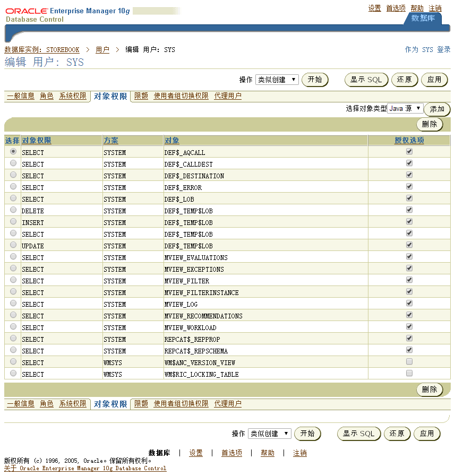
Task: Select radio for REPCAT$_REPPROP row
Action: click(13, 338)
